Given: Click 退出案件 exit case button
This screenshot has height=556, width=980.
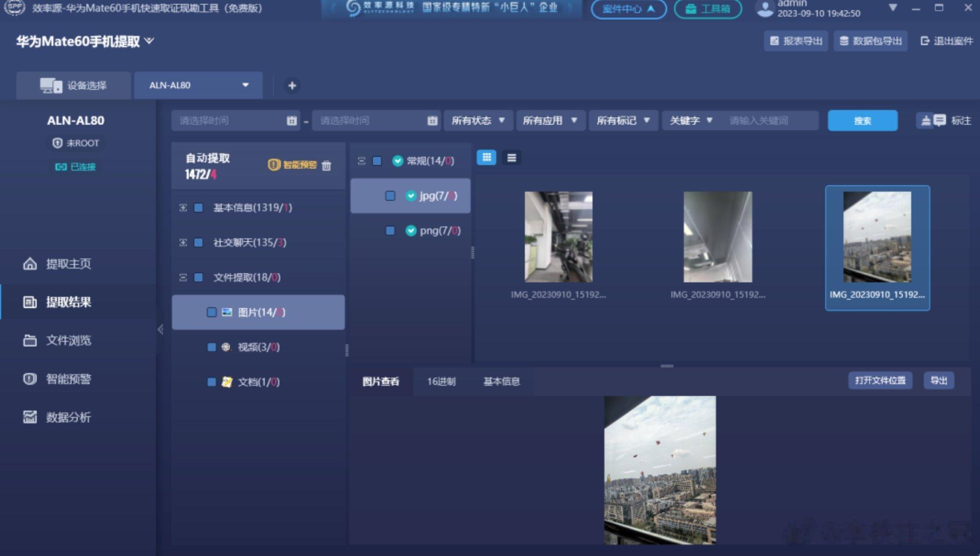Looking at the screenshot, I should pos(947,41).
